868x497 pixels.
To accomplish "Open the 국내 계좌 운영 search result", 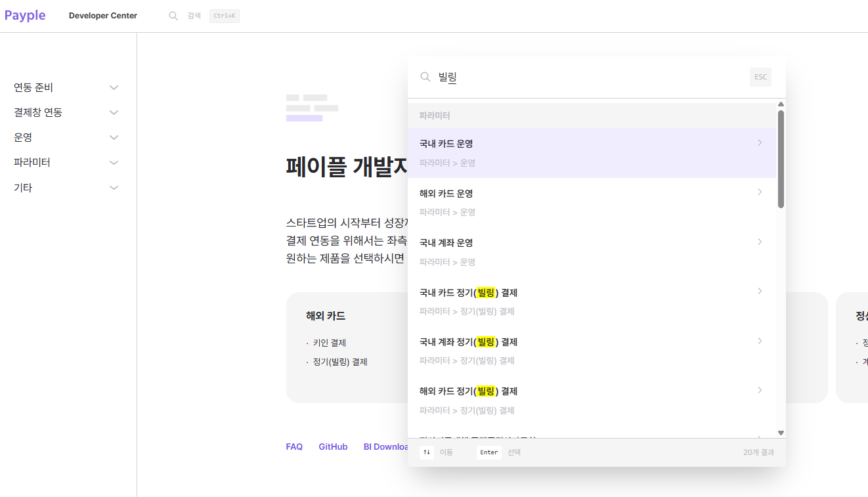I will [592, 252].
